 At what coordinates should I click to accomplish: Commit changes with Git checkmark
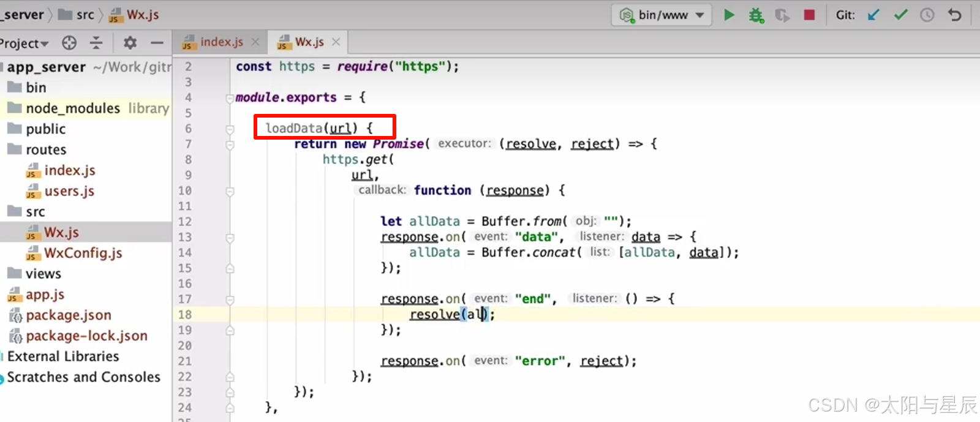point(900,15)
